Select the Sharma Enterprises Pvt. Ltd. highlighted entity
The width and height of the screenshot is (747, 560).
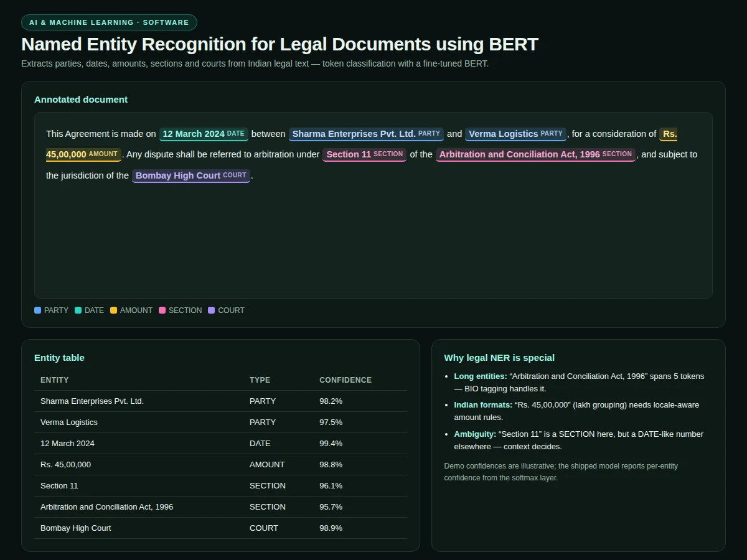click(366, 134)
